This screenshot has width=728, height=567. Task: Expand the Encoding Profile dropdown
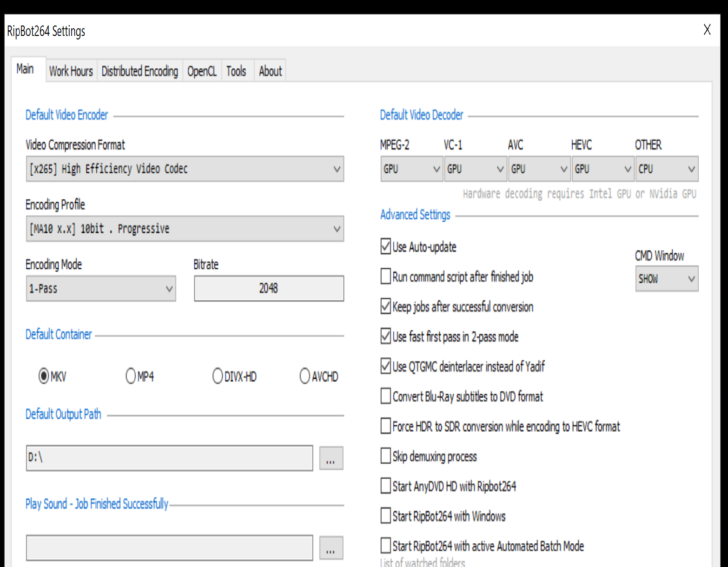[x=185, y=229]
